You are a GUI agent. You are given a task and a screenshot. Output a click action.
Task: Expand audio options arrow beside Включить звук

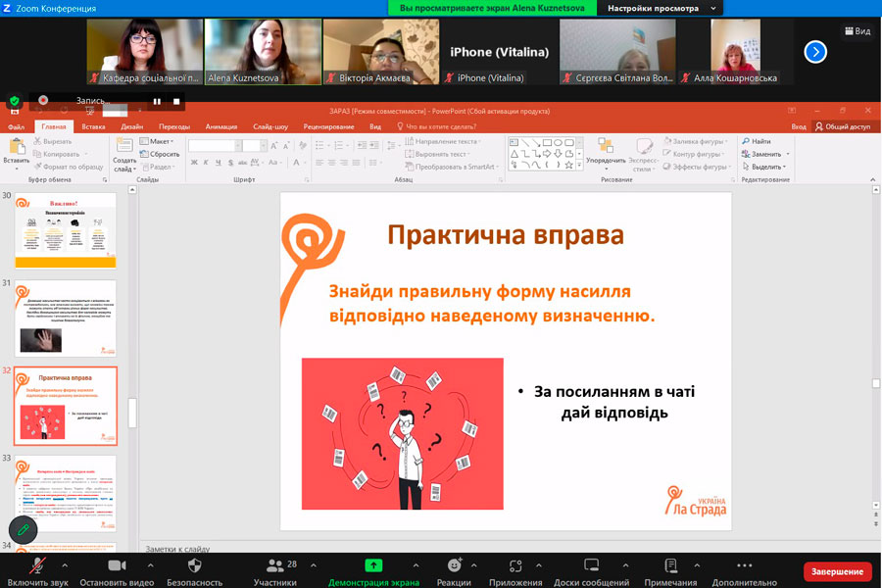click(65, 565)
